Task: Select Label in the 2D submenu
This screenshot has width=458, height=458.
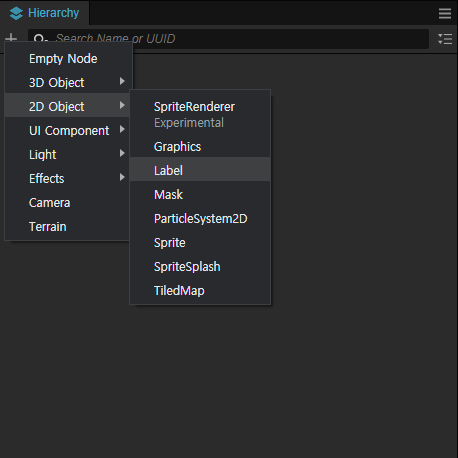Action: [x=200, y=169]
